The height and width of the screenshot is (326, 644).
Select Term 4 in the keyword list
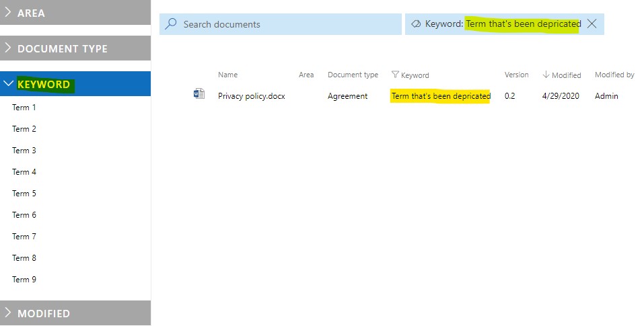click(x=24, y=172)
